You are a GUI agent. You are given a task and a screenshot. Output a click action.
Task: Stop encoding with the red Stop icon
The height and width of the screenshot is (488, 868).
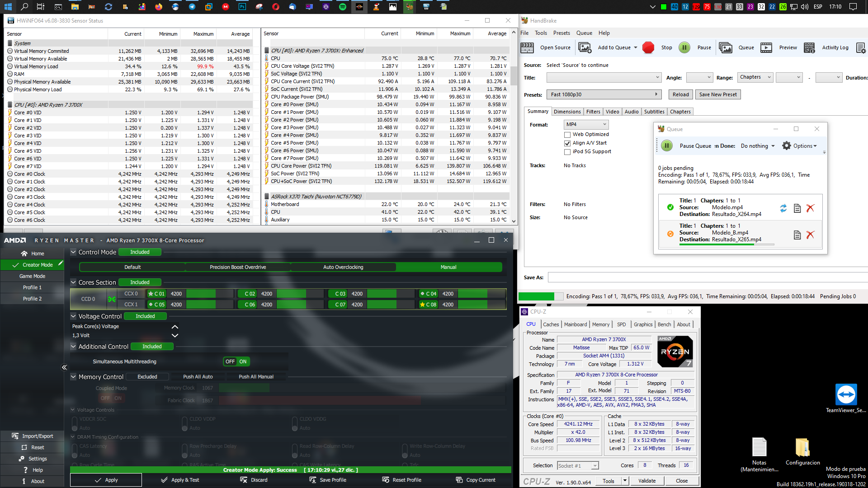[x=648, y=47]
